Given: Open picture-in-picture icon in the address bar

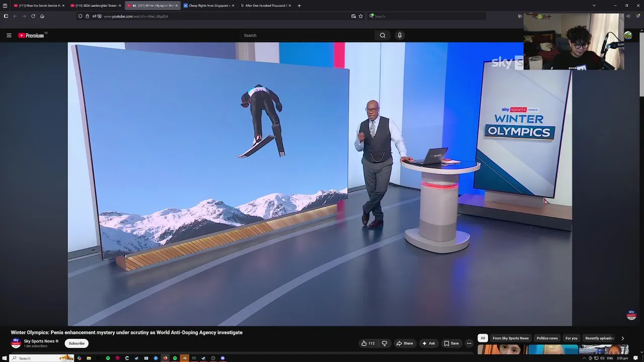Looking at the screenshot, I should point(354,16).
